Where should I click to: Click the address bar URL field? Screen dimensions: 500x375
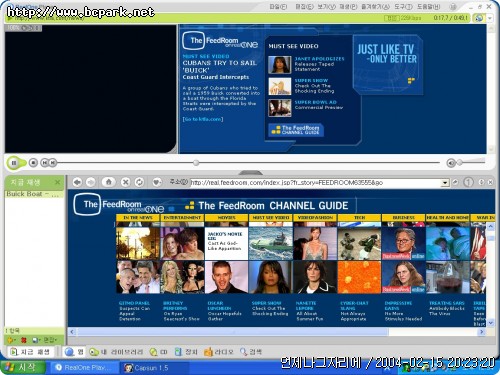(316, 183)
